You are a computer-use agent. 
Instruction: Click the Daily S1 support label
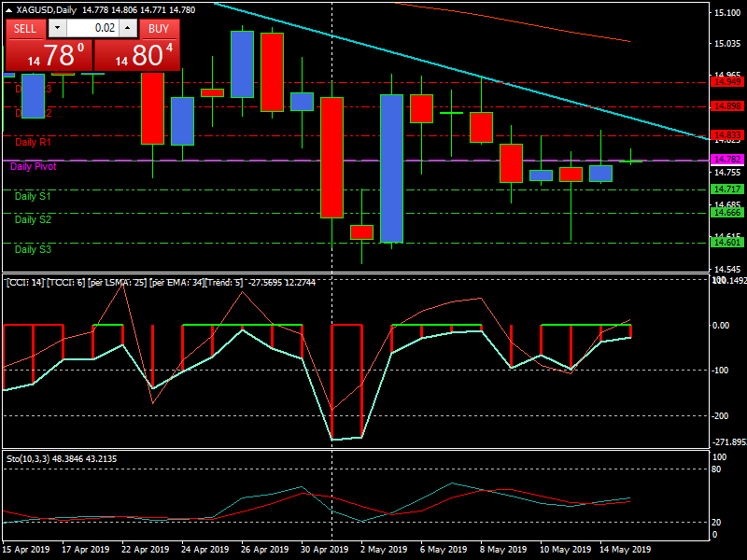33,196
